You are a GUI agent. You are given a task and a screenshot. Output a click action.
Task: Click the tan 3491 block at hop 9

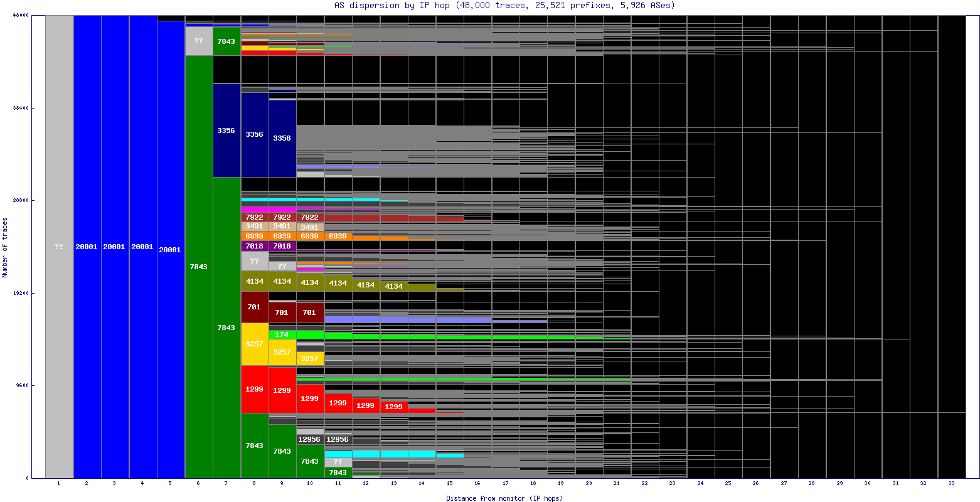[282, 227]
